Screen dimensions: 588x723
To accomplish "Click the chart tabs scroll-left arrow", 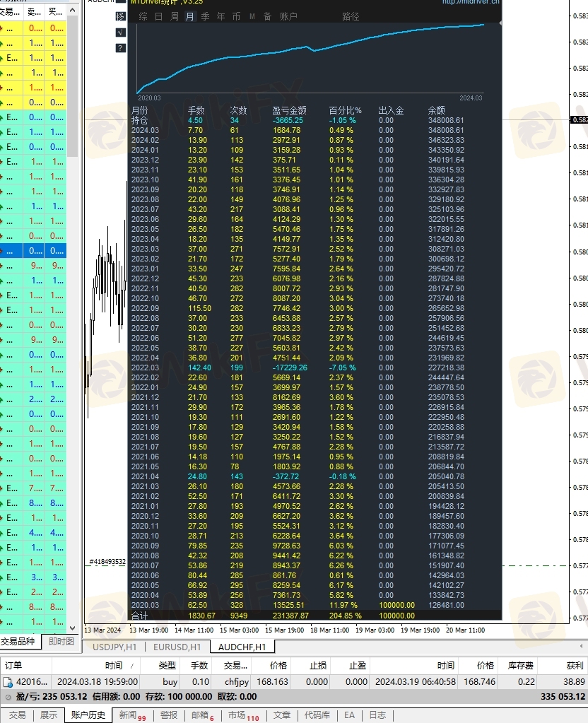I will pyautogui.click(x=581, y=647).
